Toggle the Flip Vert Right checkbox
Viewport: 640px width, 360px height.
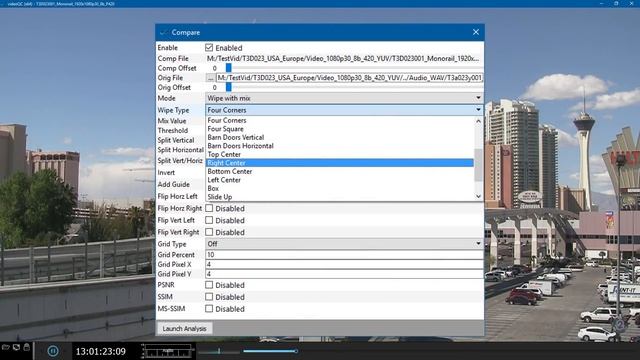(209, 232)
